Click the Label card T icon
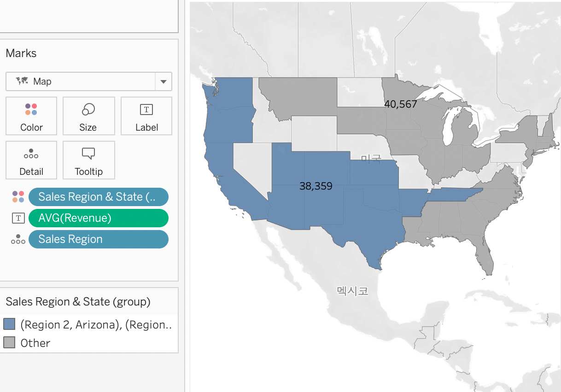This screenshot has width=561, height=392. [x=146, y=110]
